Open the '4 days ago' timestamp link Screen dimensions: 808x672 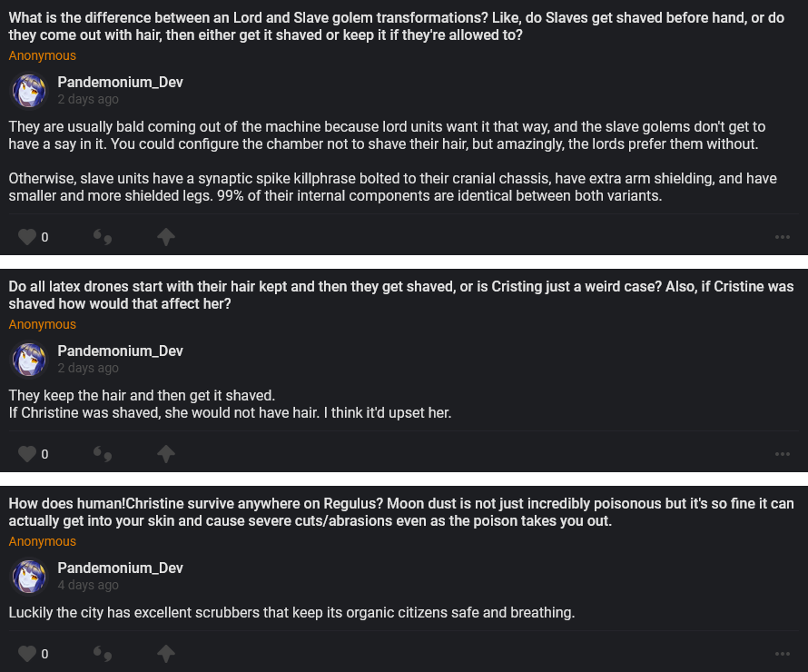88,585
